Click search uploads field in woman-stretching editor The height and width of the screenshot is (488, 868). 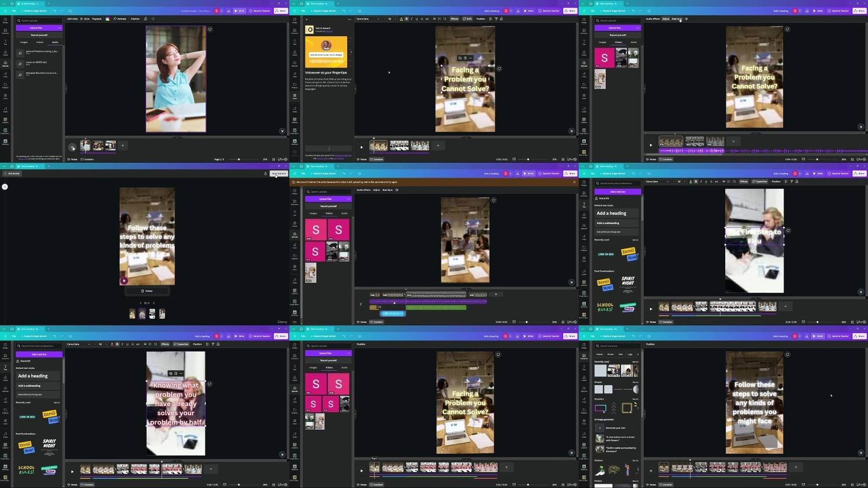[x=39, y=21]
